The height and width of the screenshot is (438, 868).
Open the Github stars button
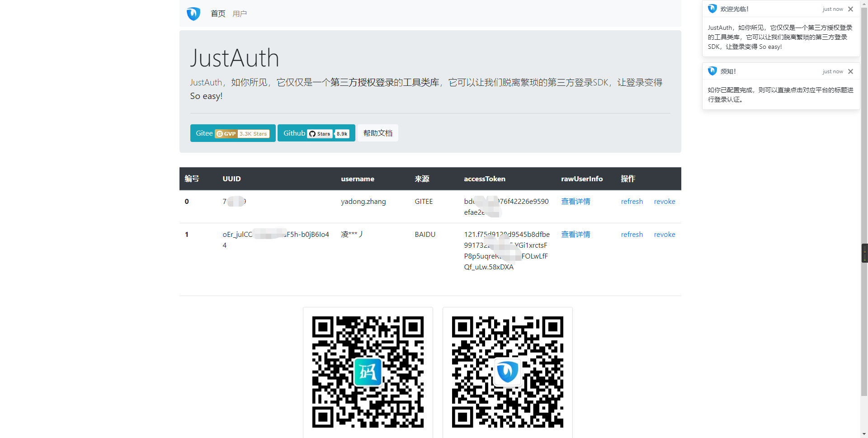(x=316, y=133)
